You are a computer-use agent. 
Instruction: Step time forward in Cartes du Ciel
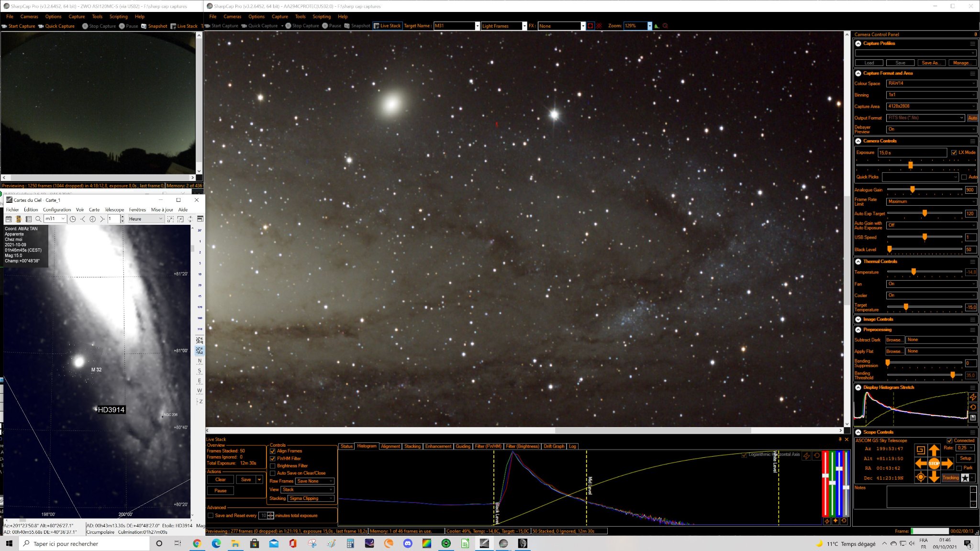click(102, 219)
